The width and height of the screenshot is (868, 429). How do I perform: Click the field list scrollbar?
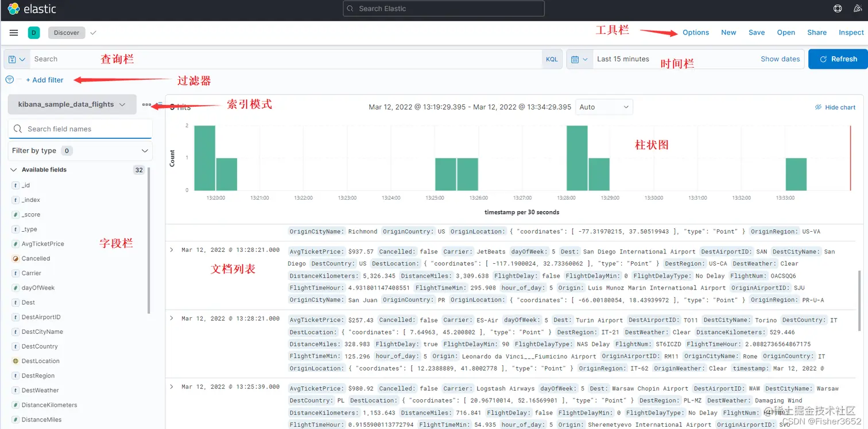149,241
